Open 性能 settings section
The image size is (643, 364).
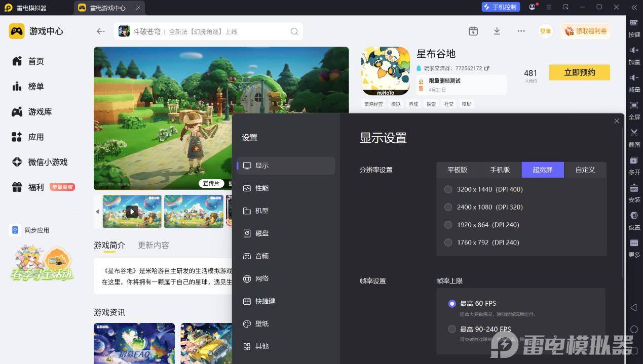coord(262,188)
